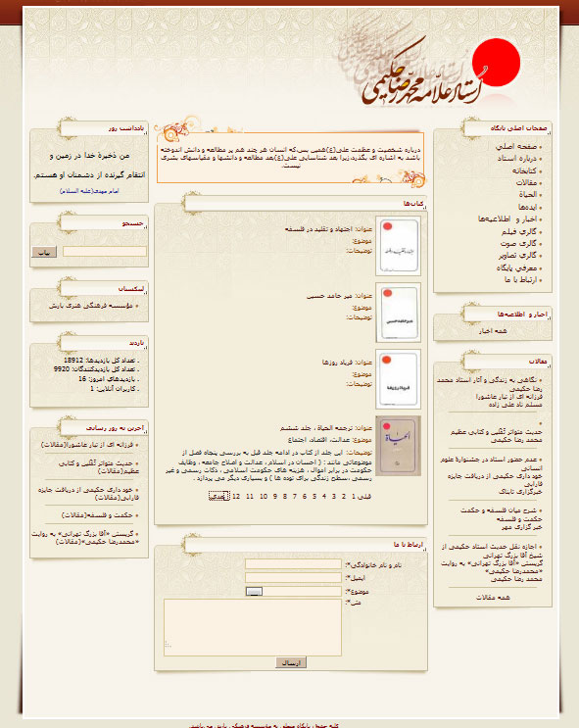Click تعداد کل بازدیدها: 18912 statistic

[101, 360]
